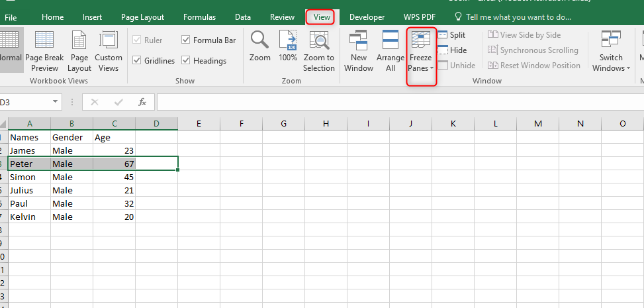Image resolution: width=644 pixels, height=308 pixels.
Task: Select the cell containing Peter
Action: (30, 164)
